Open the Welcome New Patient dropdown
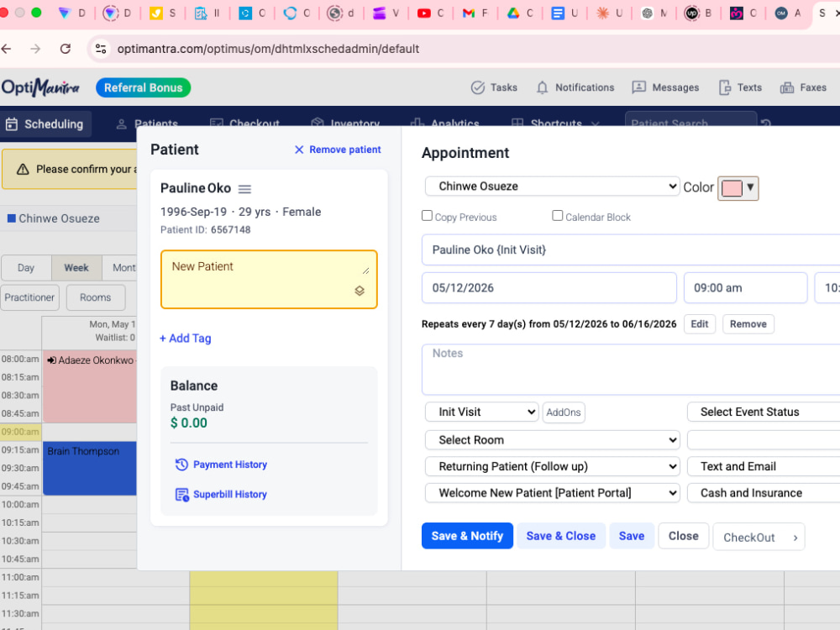The width and height of the screenshot is (840, 630). click(553, 493)
